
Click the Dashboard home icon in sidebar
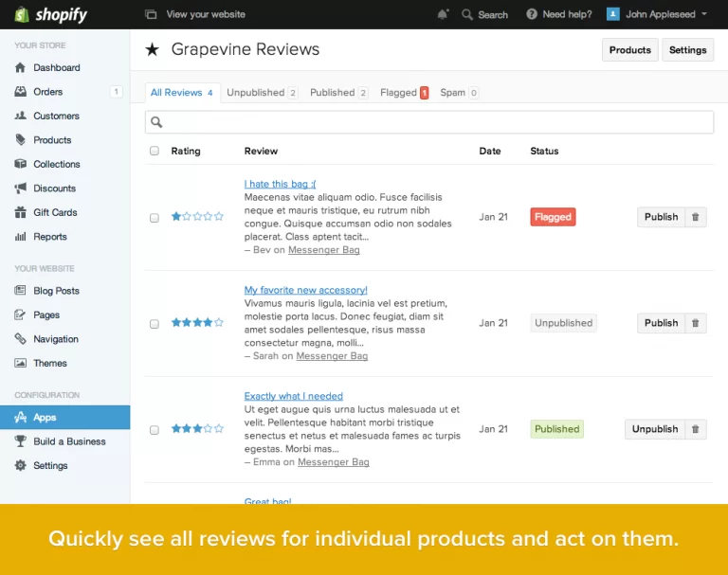21,68
